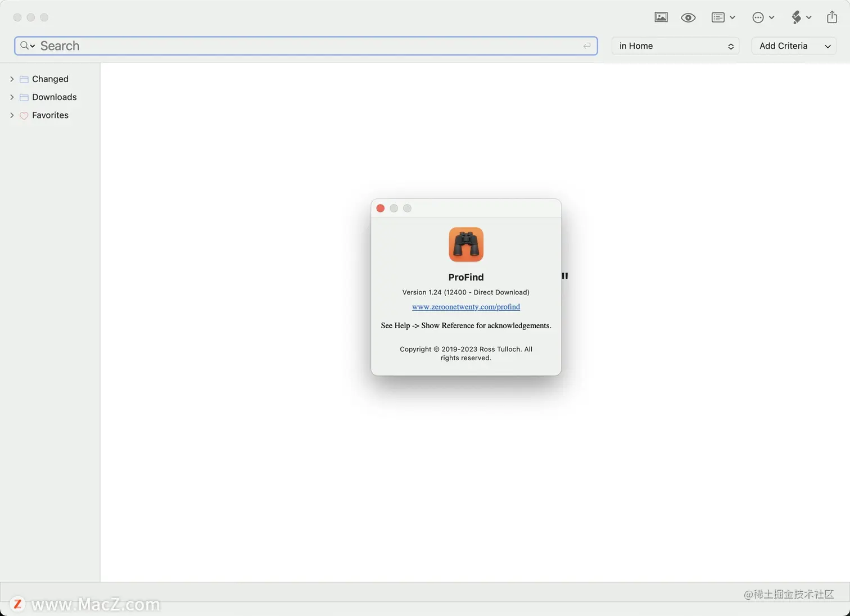Open the scripts toolbar dropdown
Image resolution: width=850 pixels, height=616 pixels.
click(x=801, y=17)
